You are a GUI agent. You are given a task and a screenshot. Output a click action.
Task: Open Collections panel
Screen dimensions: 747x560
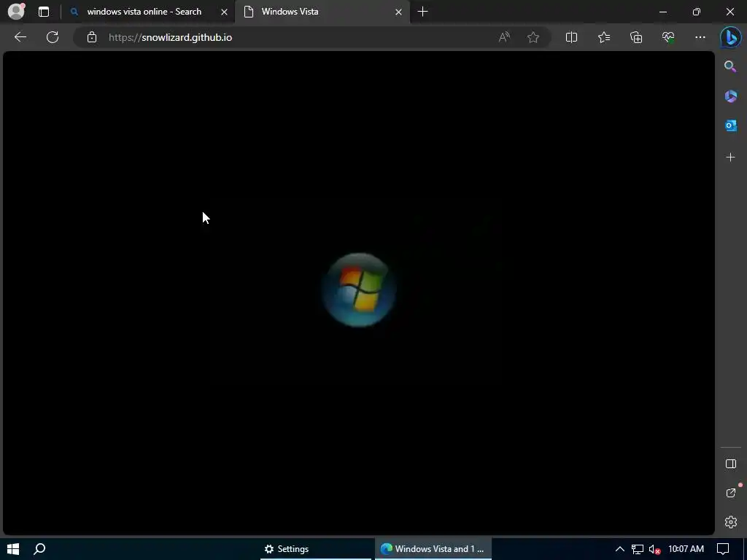point(636,37)
